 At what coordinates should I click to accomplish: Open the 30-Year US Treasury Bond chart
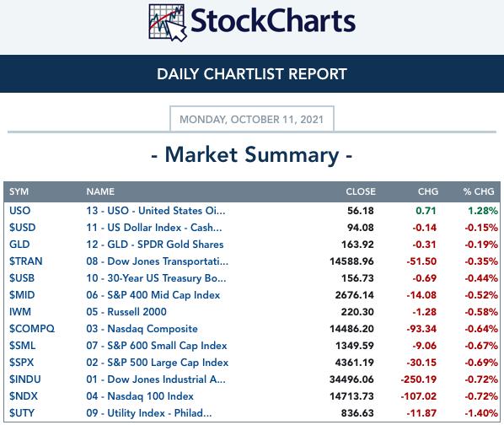point(156,278)
